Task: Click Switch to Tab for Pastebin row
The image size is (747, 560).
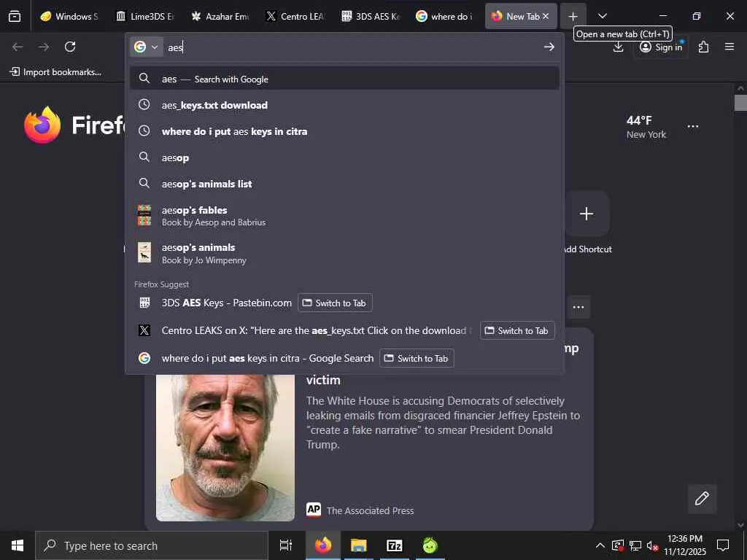Action: coord(335,303)
